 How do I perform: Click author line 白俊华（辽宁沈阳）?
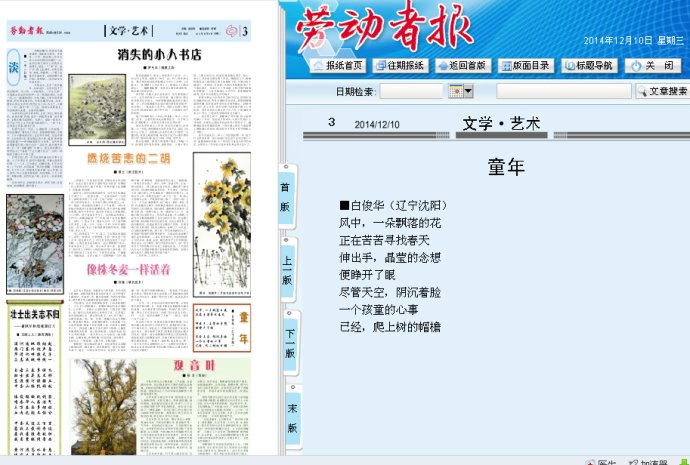click(394, 205)
